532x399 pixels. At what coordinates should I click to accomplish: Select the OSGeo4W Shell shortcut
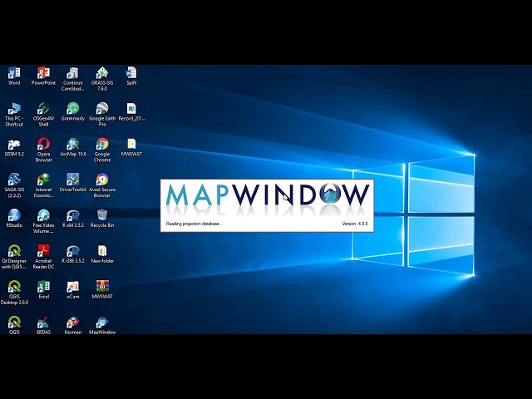[x=43, y=115]
